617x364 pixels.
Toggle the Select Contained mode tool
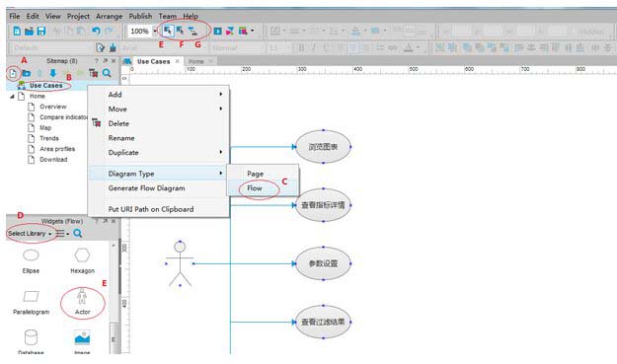[x=180, y=31]
